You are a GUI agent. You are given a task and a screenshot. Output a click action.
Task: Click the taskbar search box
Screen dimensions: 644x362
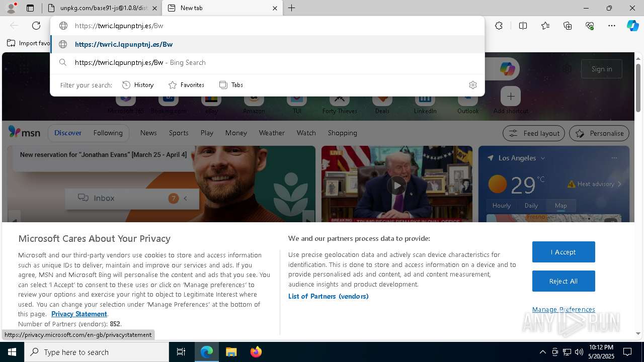(97, 352)
